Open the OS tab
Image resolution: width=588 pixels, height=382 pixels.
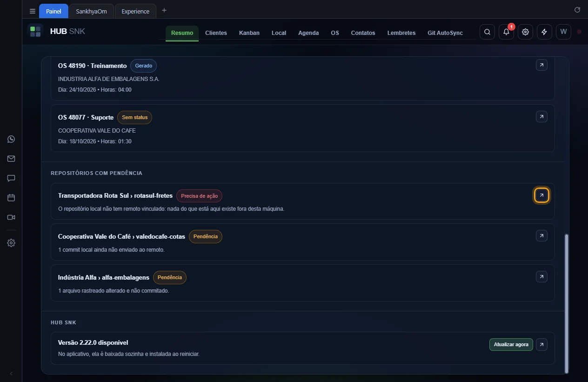pyautogui.click(x=335, y=33)
